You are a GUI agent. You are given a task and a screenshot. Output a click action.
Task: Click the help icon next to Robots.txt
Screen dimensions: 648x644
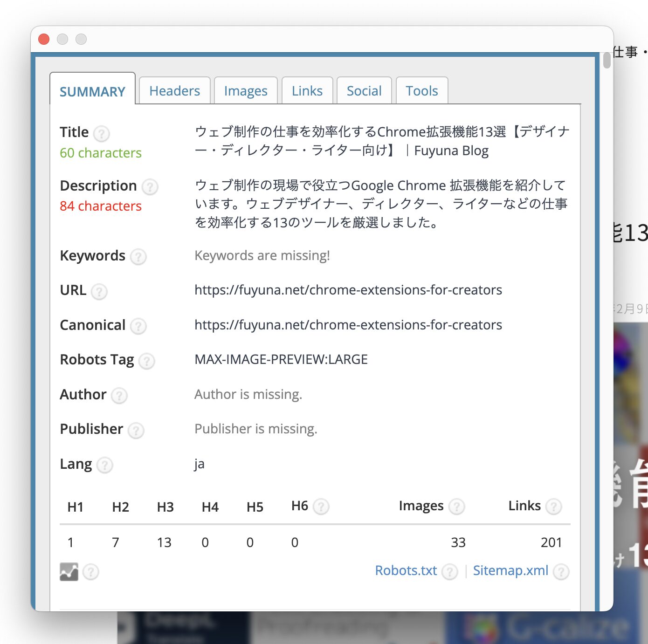pos(449,572)
